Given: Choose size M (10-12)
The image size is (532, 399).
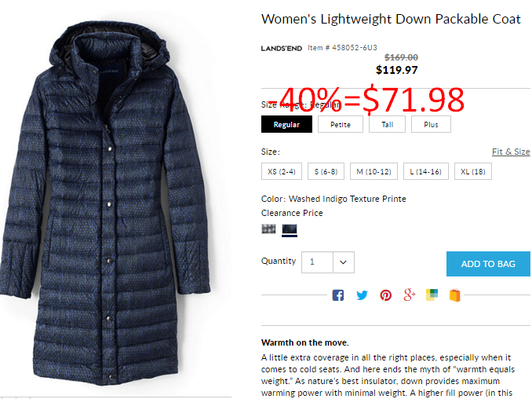Looking at the screenshot, I should pyautogui.click(x=374, y=171).
